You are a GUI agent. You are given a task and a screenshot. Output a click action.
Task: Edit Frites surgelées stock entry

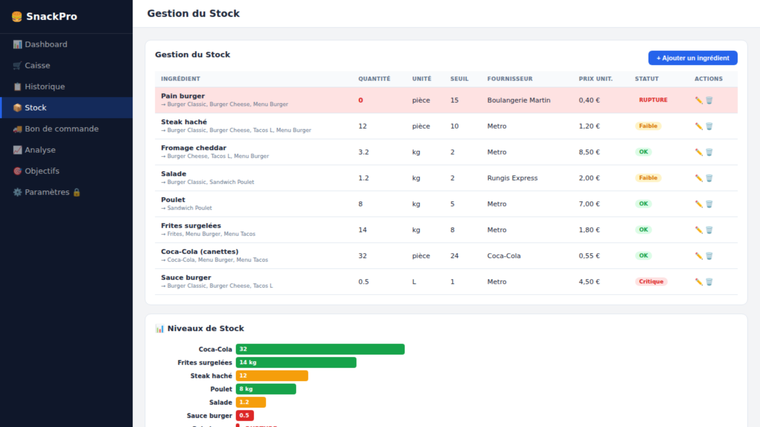[698, 230]
